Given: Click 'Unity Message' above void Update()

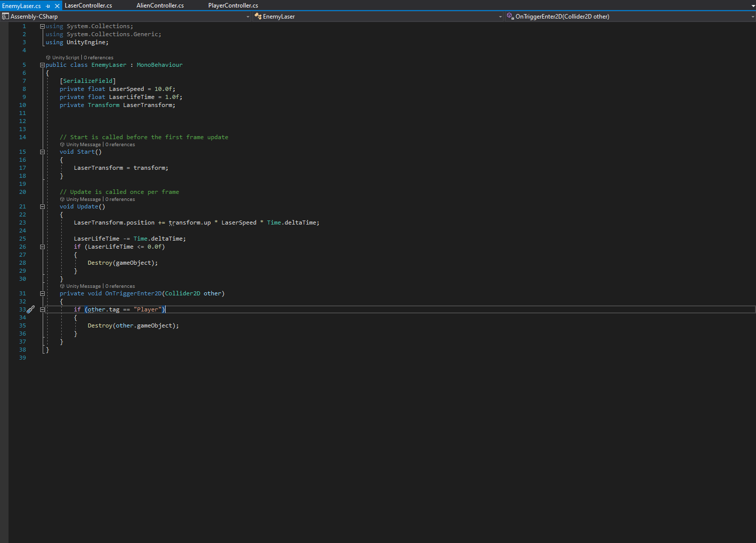Looking at the screenshot, I should (83, 199).
